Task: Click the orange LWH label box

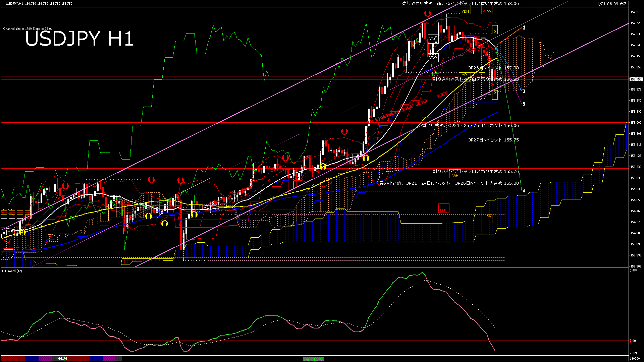Action: tap(454, 176)
